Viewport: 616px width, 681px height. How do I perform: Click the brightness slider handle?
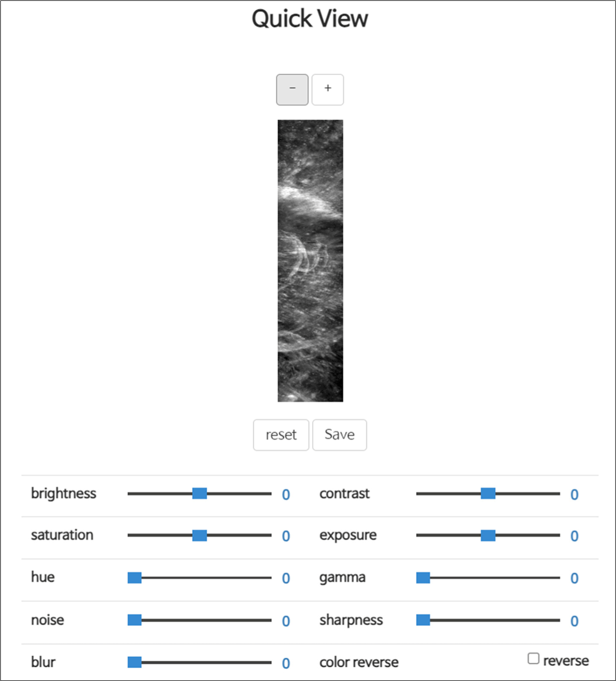click(200, 494)
